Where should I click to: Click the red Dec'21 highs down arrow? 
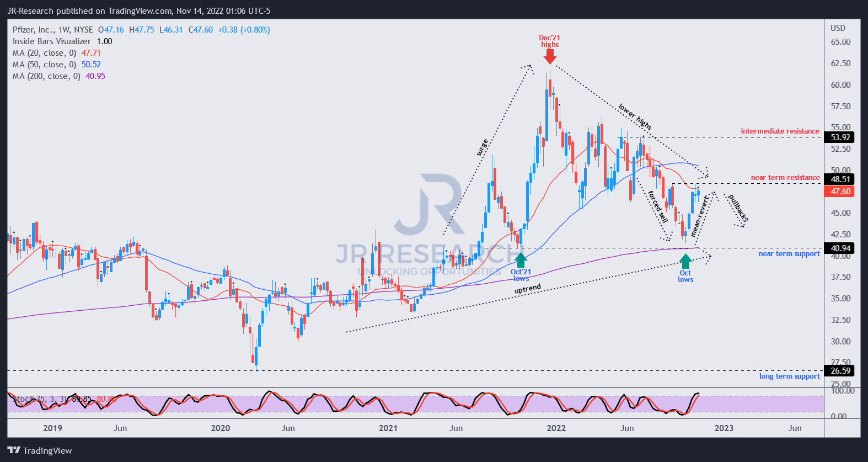549,56
